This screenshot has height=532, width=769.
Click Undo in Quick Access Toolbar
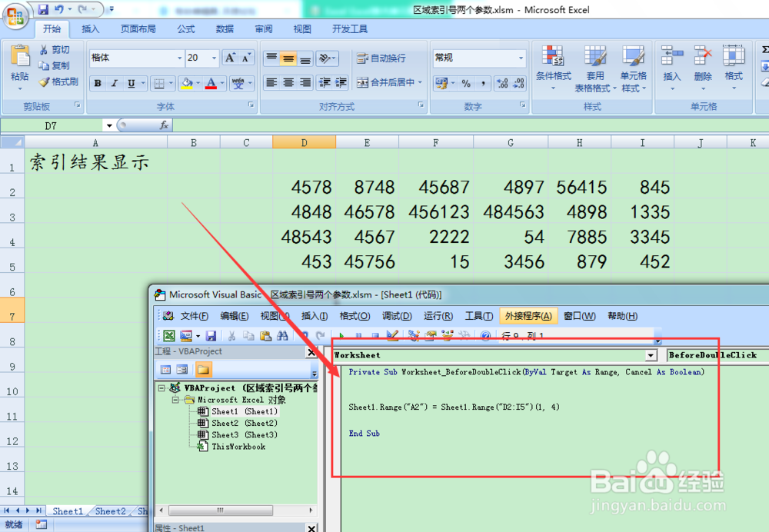pos(59,9)
